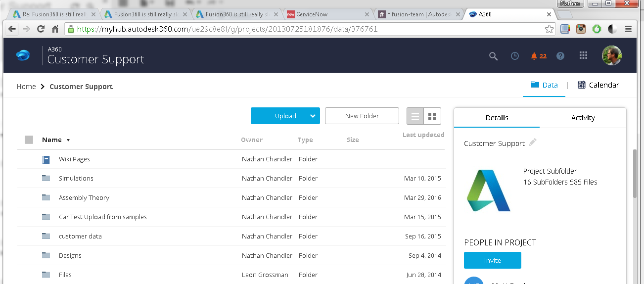Click the Calendar icon

582,85
